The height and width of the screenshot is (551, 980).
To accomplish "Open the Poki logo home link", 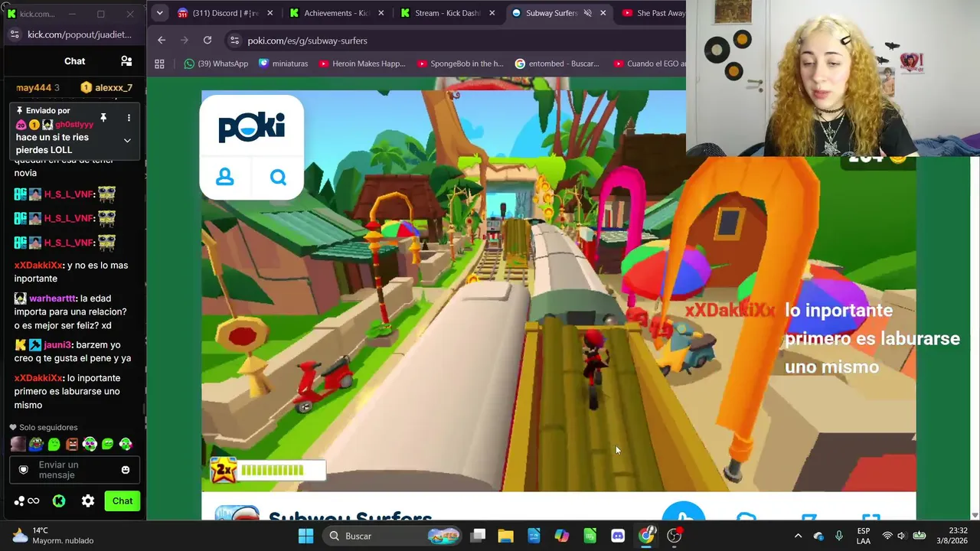I will pos(251,127).
